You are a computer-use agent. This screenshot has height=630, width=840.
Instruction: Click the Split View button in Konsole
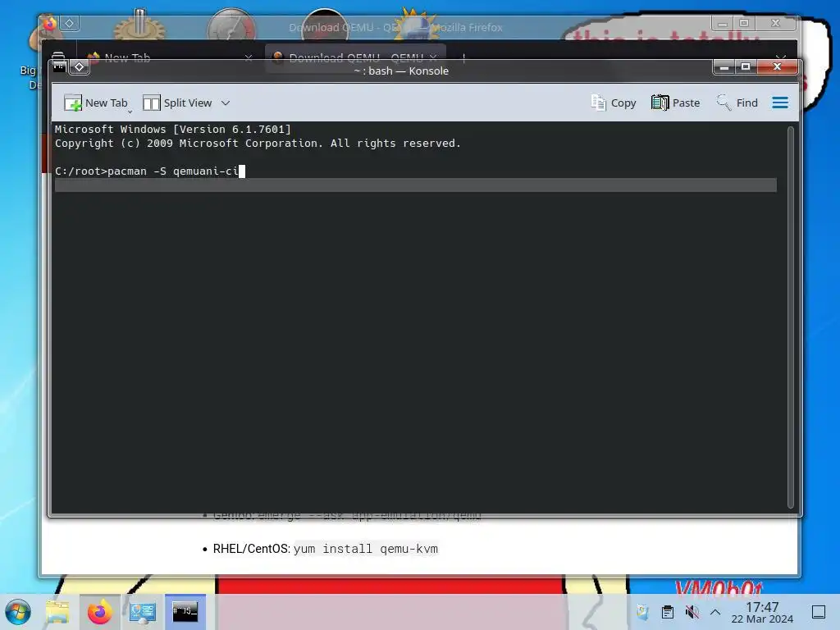tap(177, 103)
